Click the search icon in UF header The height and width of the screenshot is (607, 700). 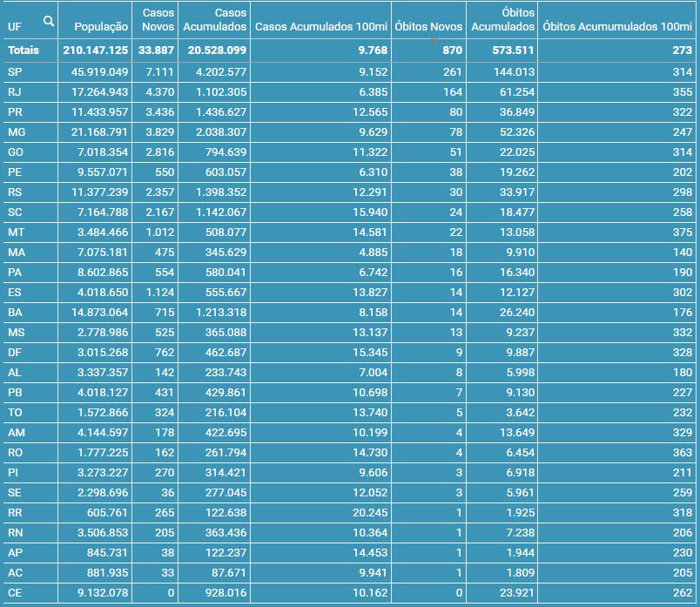[48, 21]
